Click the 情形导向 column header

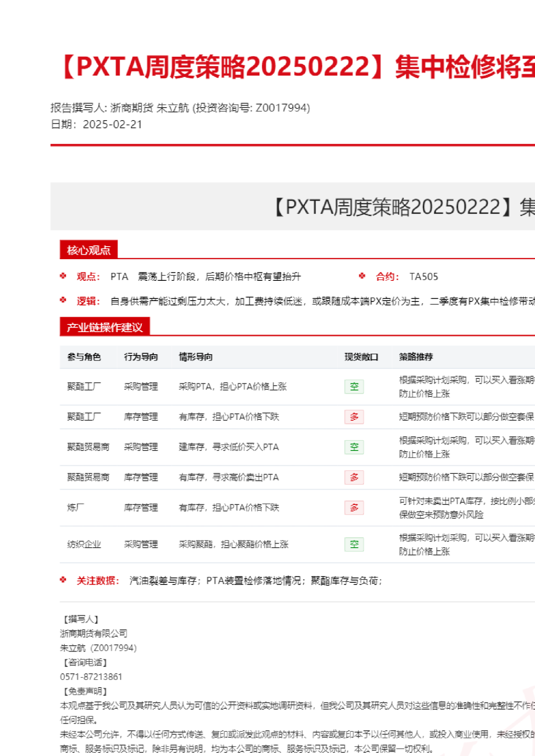(195, 357)
